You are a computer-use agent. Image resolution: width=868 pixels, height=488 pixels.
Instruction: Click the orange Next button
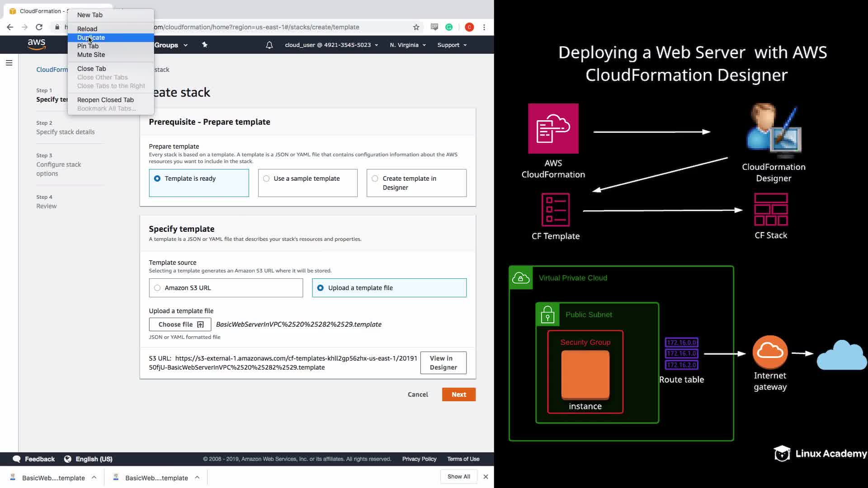click(458, 394)
